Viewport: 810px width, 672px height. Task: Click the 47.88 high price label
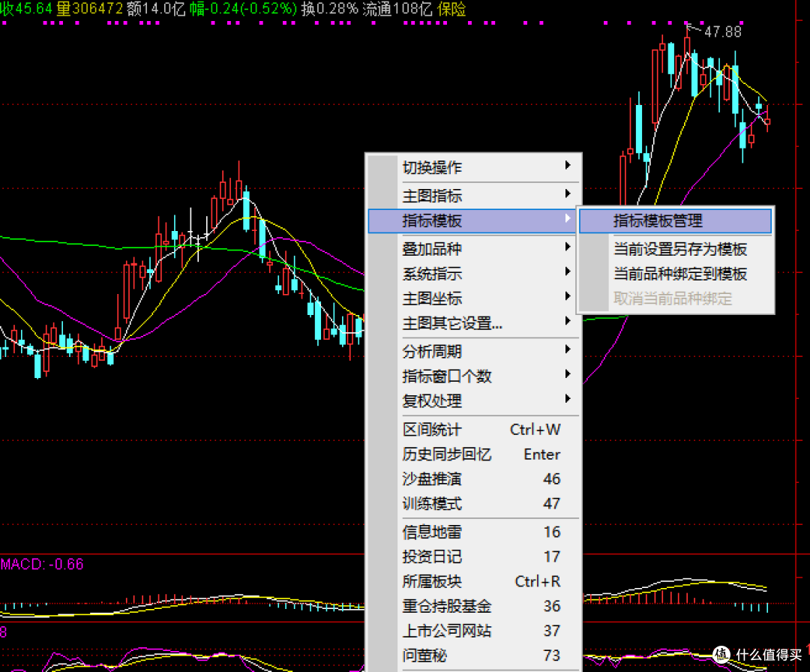(x=723, y=32)
